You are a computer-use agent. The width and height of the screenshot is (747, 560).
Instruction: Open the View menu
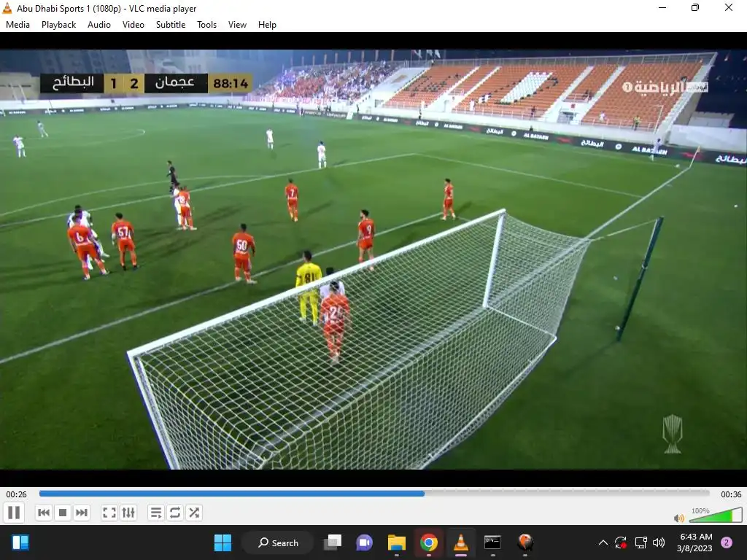237,25
